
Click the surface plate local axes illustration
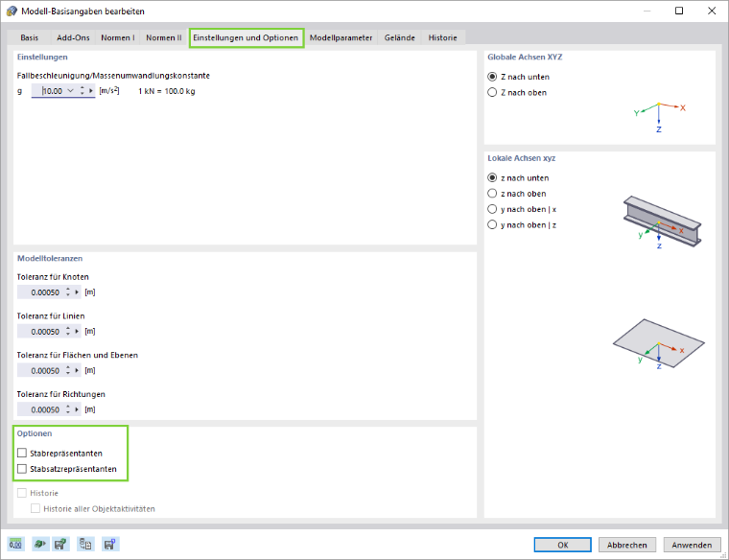click(658, 344)
